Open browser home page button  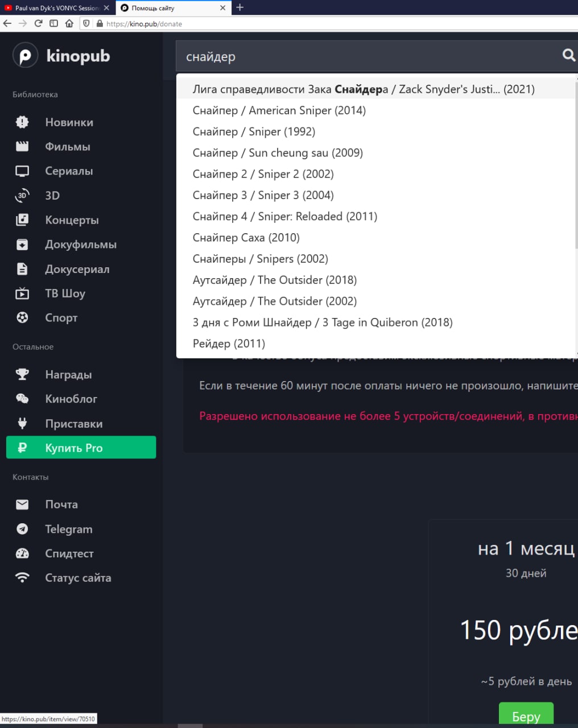pos(69,23)
